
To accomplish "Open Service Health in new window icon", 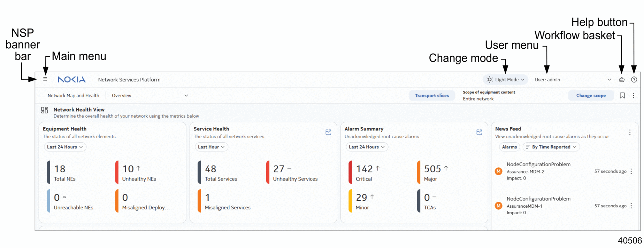I will pos(328,132).
